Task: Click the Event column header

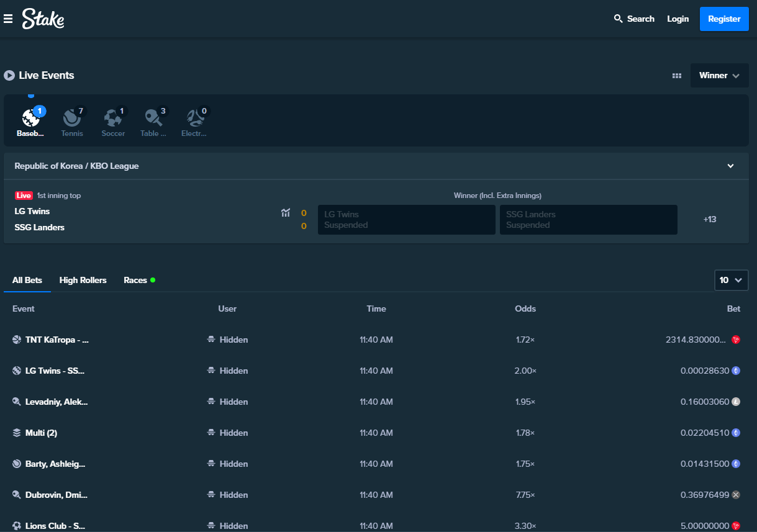Action: (x=24, y=309)
